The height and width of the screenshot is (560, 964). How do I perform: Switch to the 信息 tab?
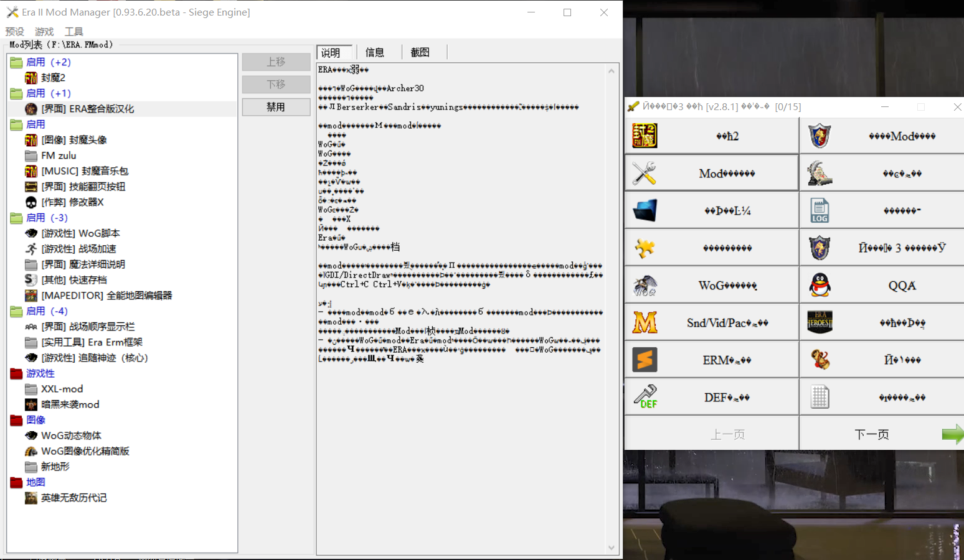coord(375,53)
